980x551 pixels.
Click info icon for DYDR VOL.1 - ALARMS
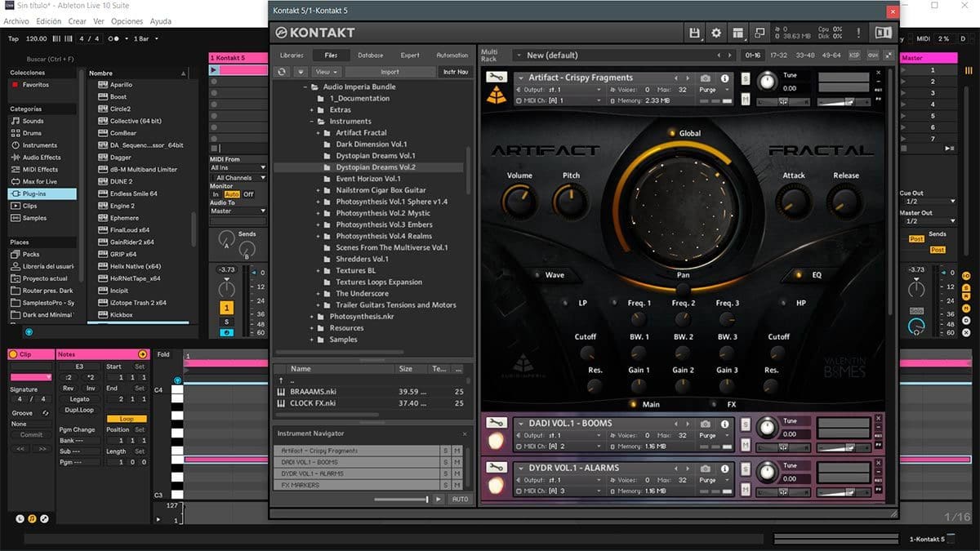(724, 468)
